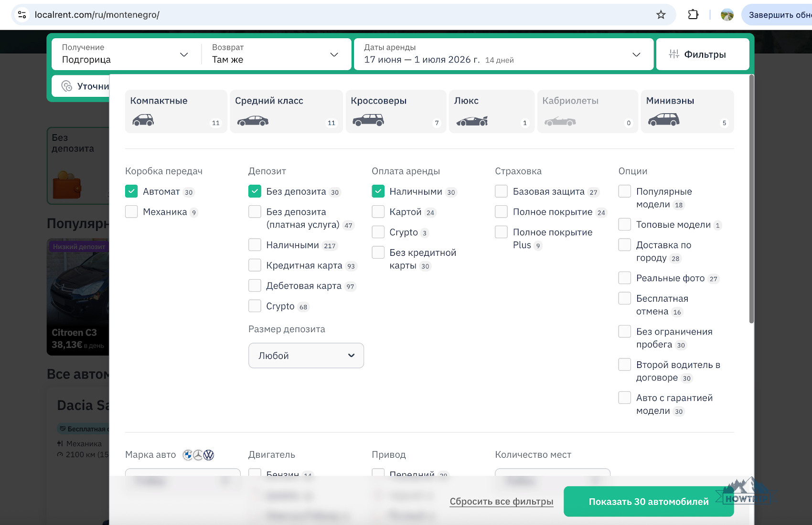
Task: Uncheck the Без депозита checkbox
Action: [255, 191]
